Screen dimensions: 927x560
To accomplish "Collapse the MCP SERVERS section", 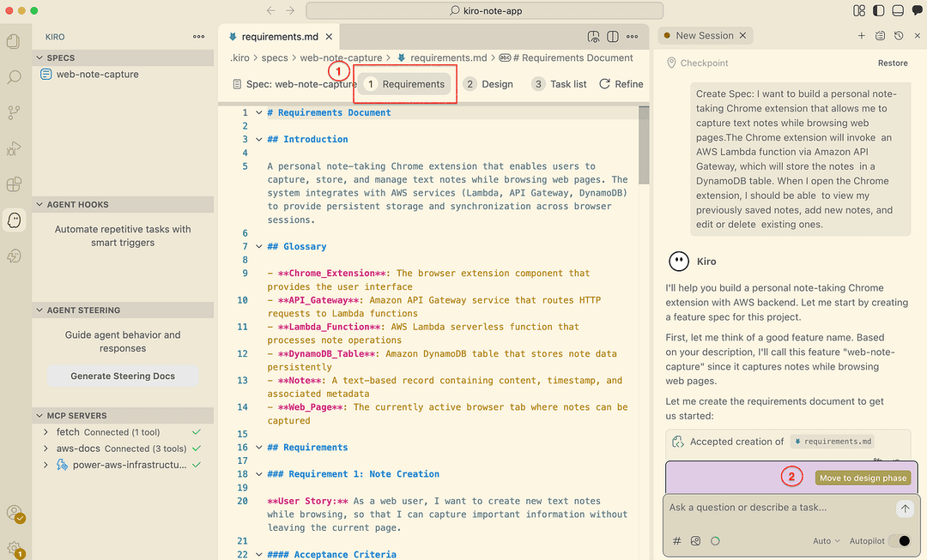I will pos(39,415).
